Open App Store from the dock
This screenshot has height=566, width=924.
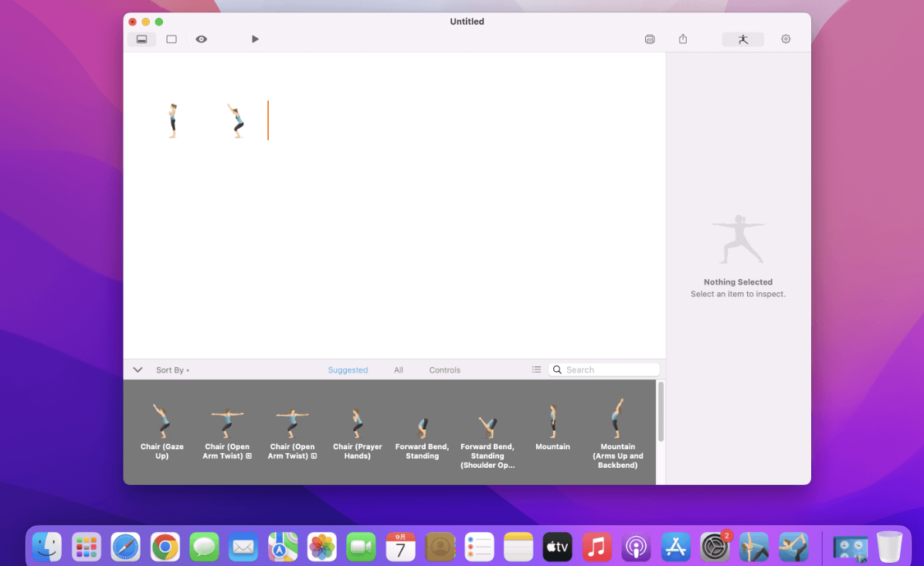point(676,547)
